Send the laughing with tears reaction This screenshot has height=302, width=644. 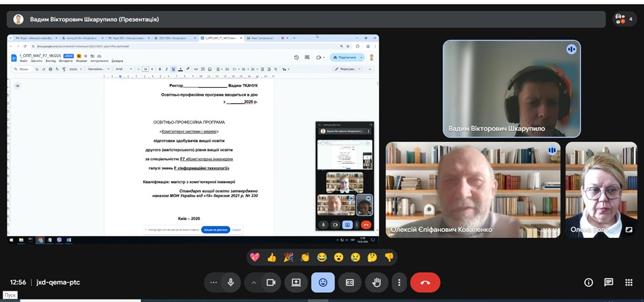click(322, 257)
